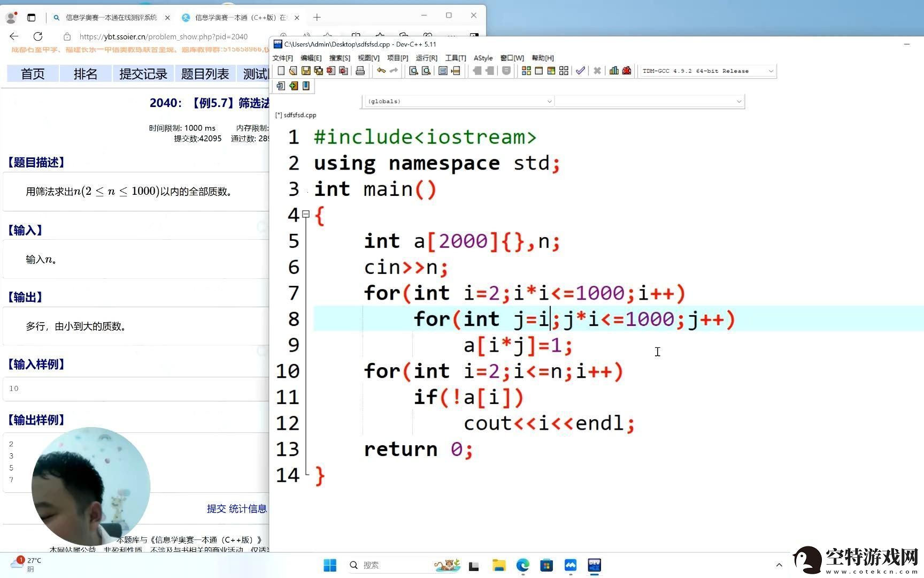924x578 pixels.
Task: Open a new browser tab with plus button
Action: (317, 18)
